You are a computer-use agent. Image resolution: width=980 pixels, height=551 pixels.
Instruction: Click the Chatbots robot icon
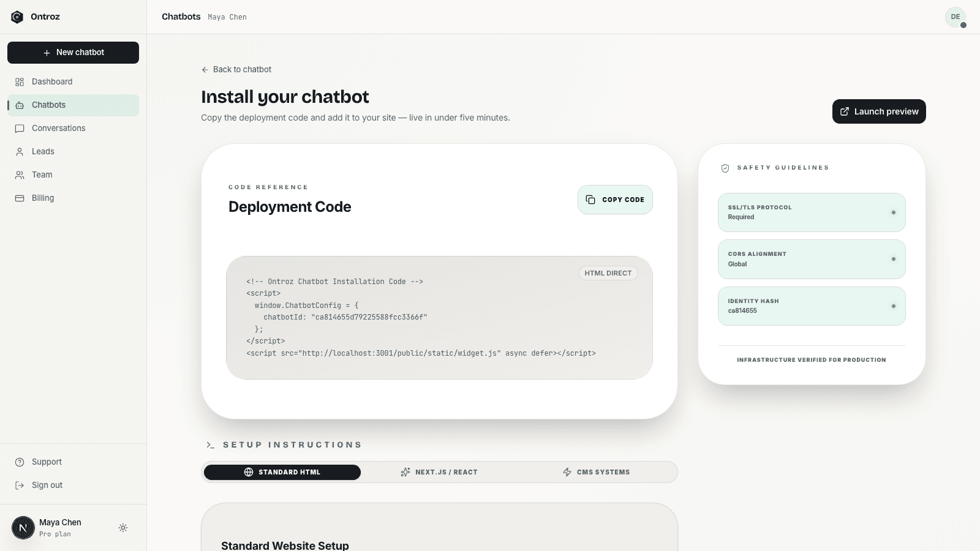[20, 105]
